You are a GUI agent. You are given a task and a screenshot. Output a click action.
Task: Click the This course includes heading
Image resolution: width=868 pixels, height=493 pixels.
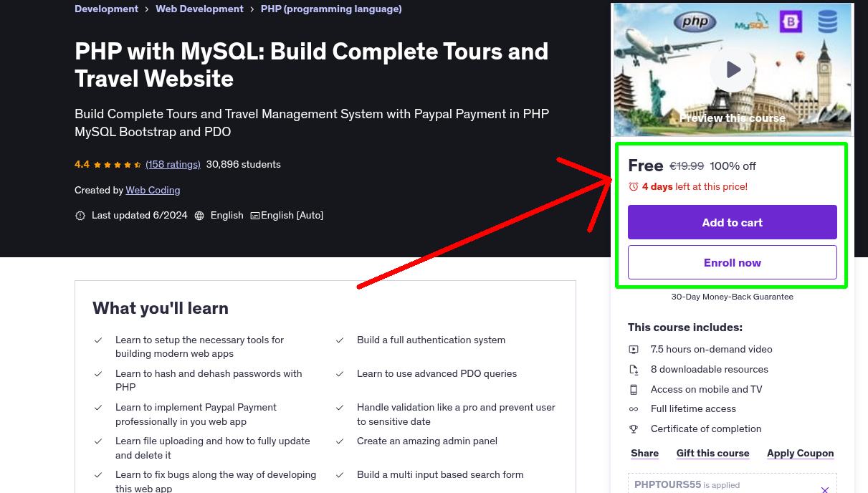pyautogui.click(x=685, y=327)
